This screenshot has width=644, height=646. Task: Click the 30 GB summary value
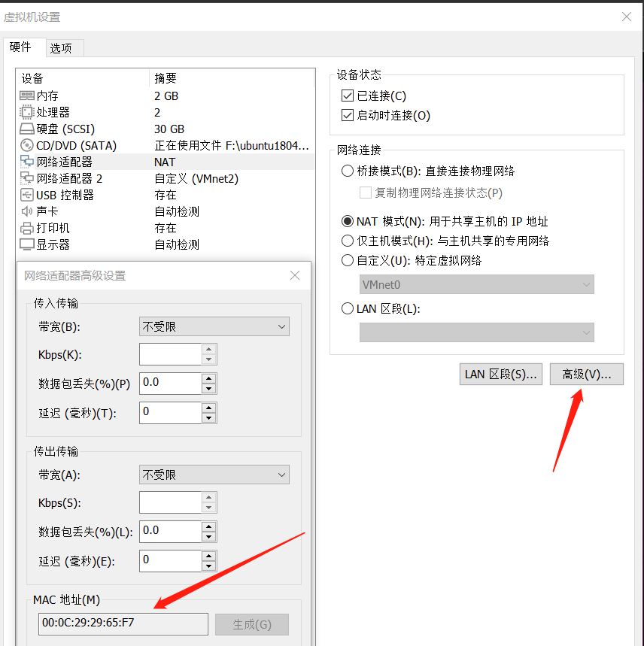pos(169,129)
